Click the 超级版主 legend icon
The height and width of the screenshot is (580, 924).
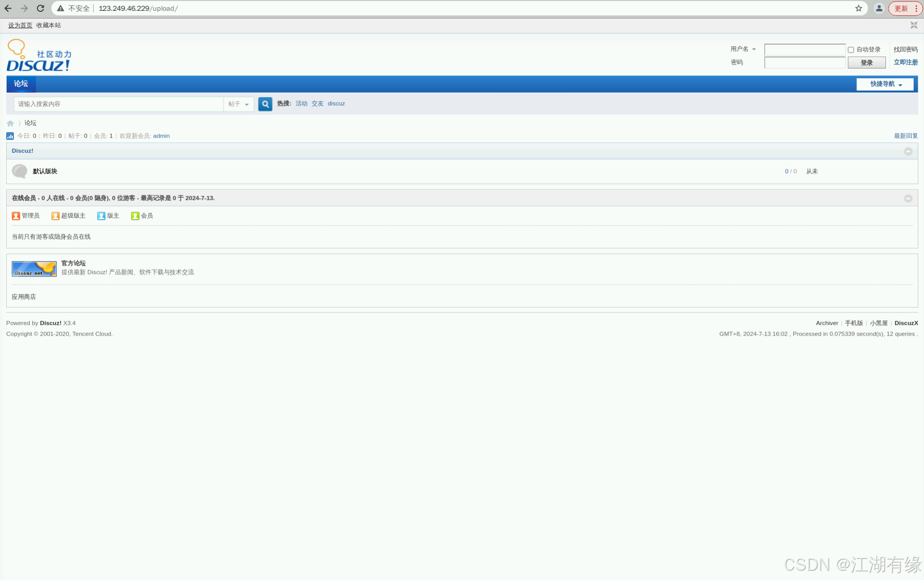pyautogui.click(x=56, y=216)
